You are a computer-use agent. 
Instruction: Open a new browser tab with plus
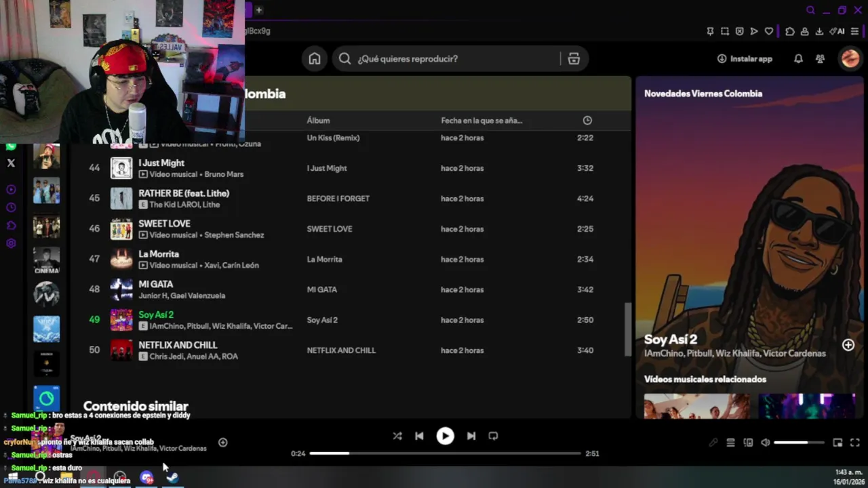coord(259,10)
